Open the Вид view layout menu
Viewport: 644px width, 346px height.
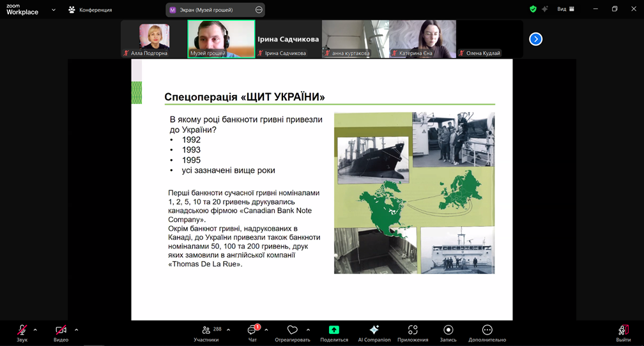pos(565,9)
